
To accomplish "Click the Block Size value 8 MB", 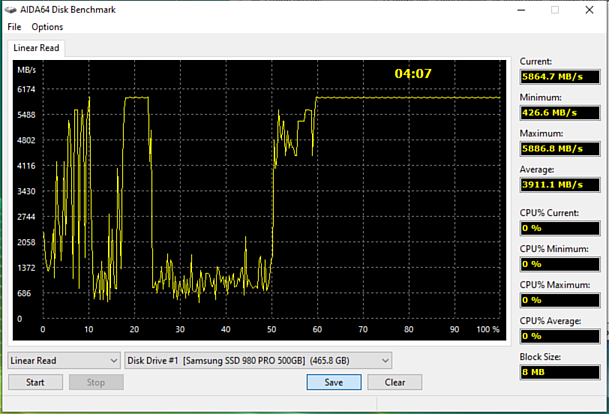I will pyautogui.click(x=560, y=372).
